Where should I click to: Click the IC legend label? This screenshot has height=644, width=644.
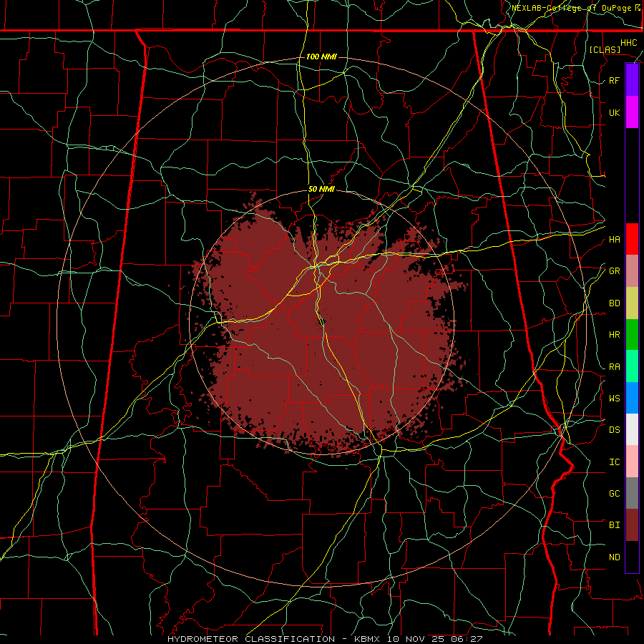(614, 462)
